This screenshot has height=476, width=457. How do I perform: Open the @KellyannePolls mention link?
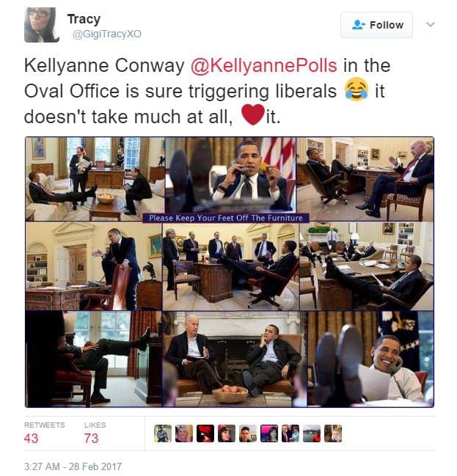coord(263,65)
